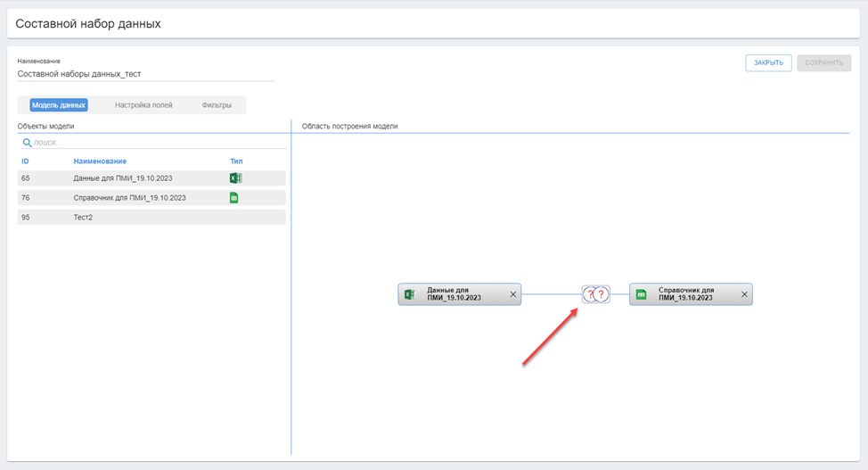
Task: Sort by the ID column header
Action: tap(25, 161)
